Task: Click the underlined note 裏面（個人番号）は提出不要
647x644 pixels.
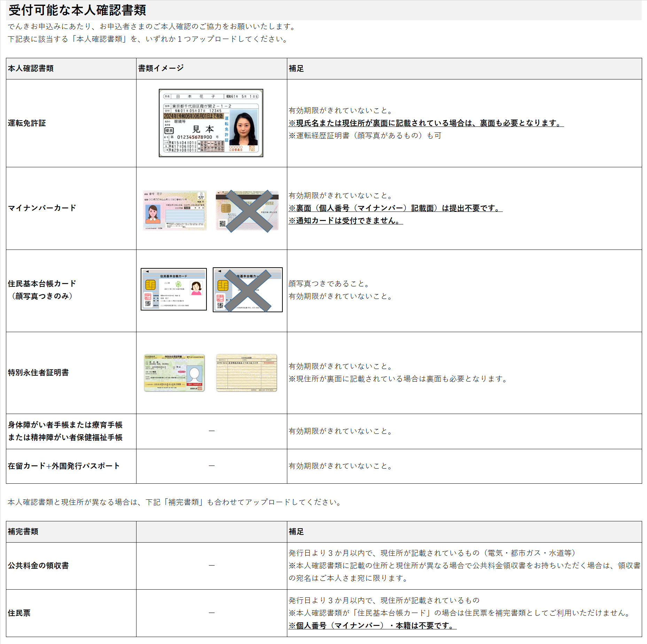Action: coord(395,208)
